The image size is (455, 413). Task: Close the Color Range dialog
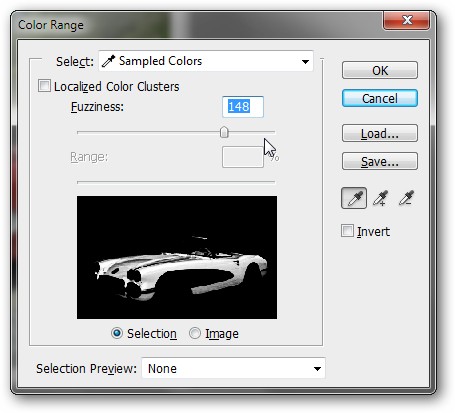coord(407,20)
